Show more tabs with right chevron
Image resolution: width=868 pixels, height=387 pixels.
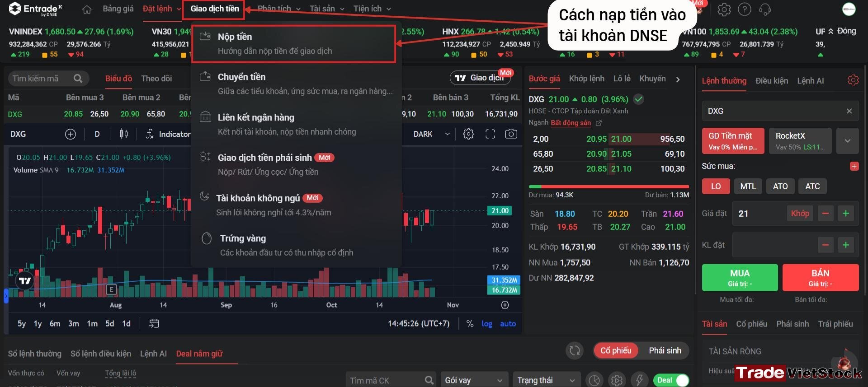tap(677, 79)
